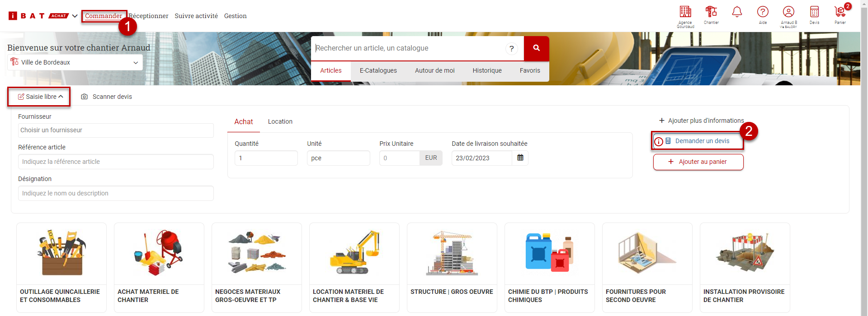Open the Devis calculator icon

[814, 12]
